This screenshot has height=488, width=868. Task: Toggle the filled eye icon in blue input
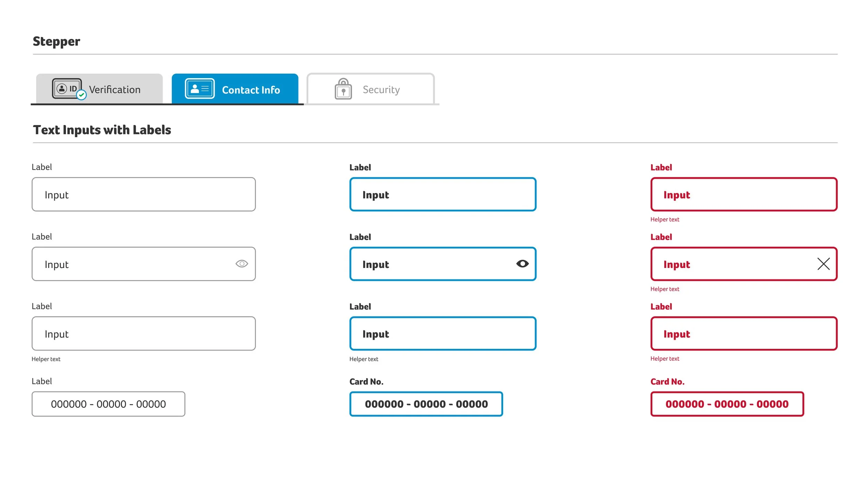click(522, 264)
